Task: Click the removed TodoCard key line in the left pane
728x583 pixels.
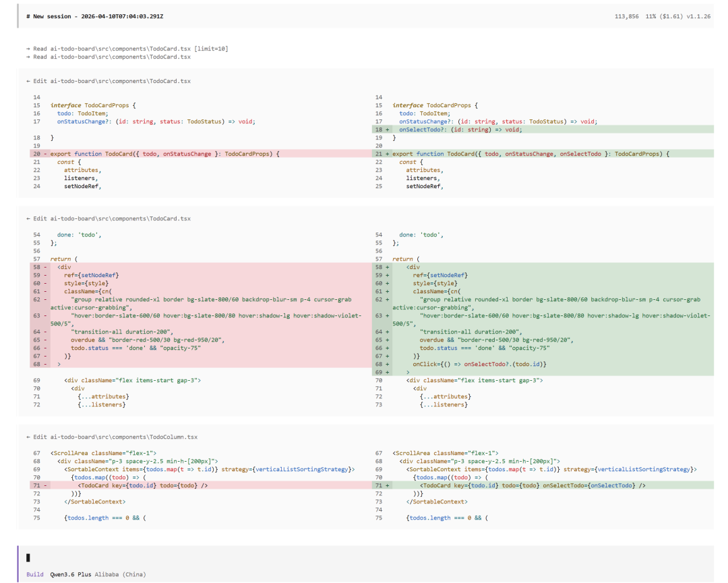Action: pos(142,485)
